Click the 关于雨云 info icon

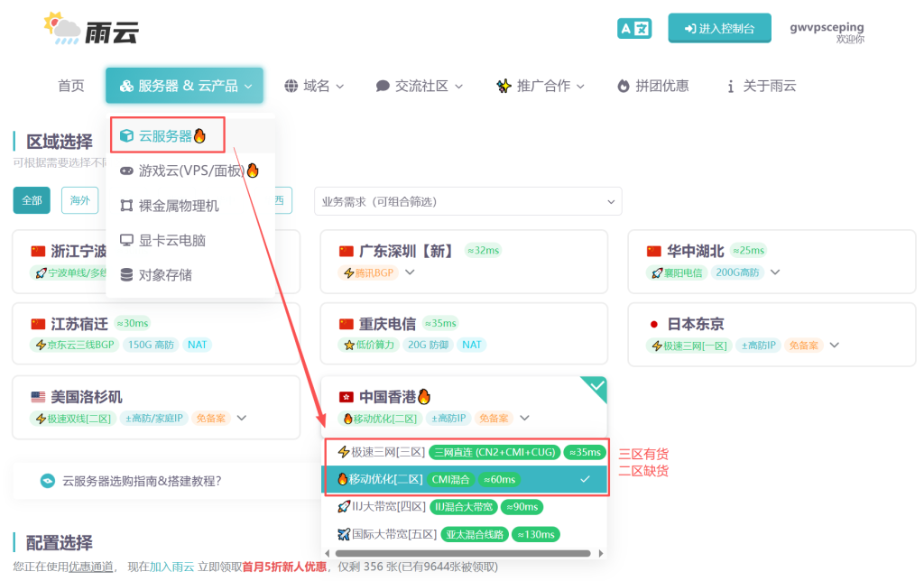pos(729,86)
